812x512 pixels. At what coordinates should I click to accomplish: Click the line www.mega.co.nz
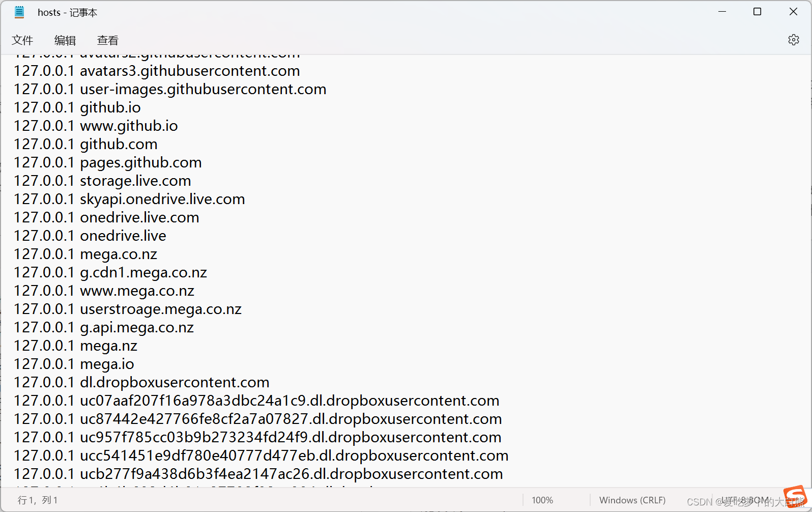click(104, 291)
